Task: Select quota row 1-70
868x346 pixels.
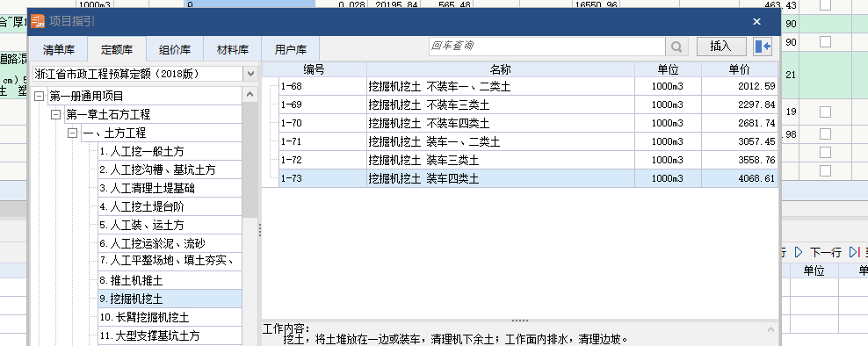Action: coord(528,123)
